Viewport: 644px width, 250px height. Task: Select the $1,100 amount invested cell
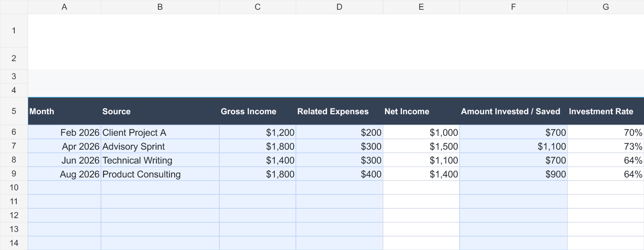click(x=513, y=146)
